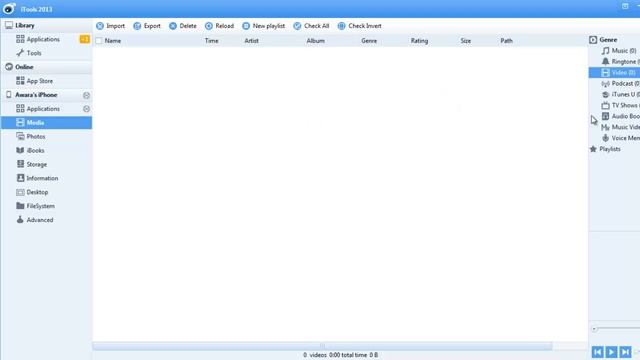
Task: Import media files with the Import button
Action: [x=110, y=26]
